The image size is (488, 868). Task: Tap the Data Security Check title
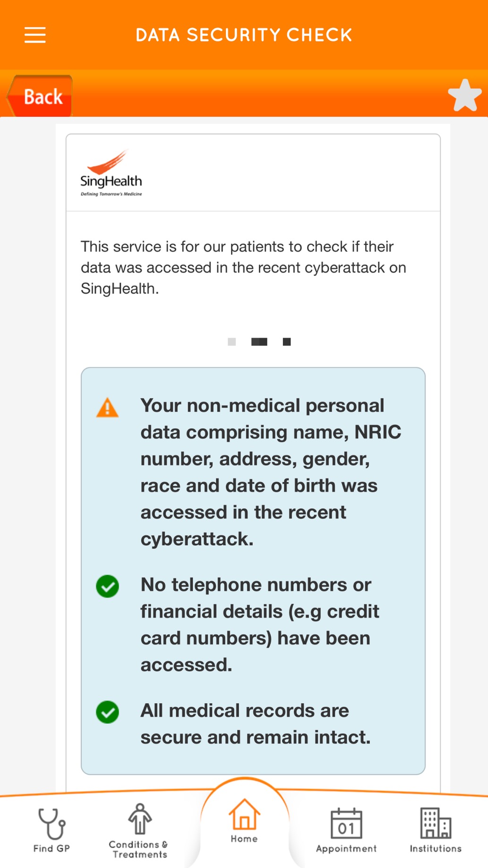click(x=244, y=35)
